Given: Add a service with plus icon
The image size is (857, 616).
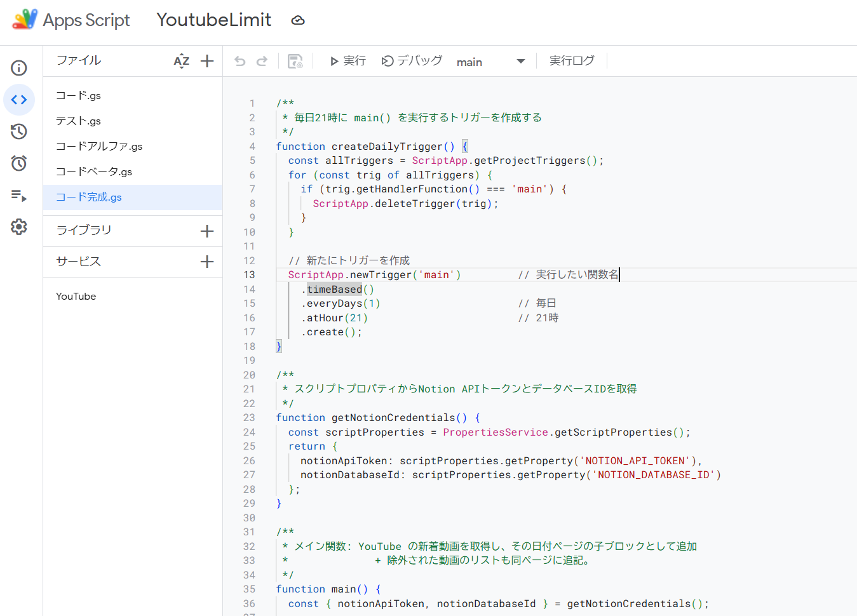Looking at the screenshot, I should pyautogui.click(x=207, y=262).
